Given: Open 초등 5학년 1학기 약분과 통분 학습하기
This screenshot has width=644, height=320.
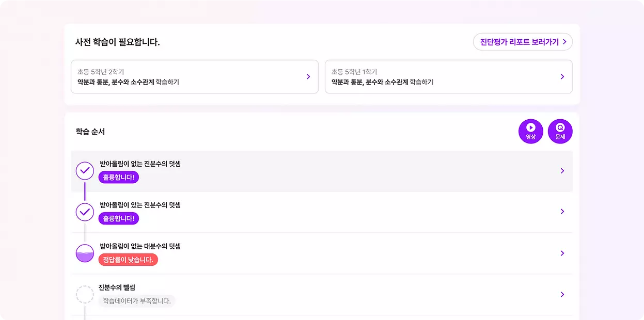Looking at the screenshot, I should (x=449, y=77).
